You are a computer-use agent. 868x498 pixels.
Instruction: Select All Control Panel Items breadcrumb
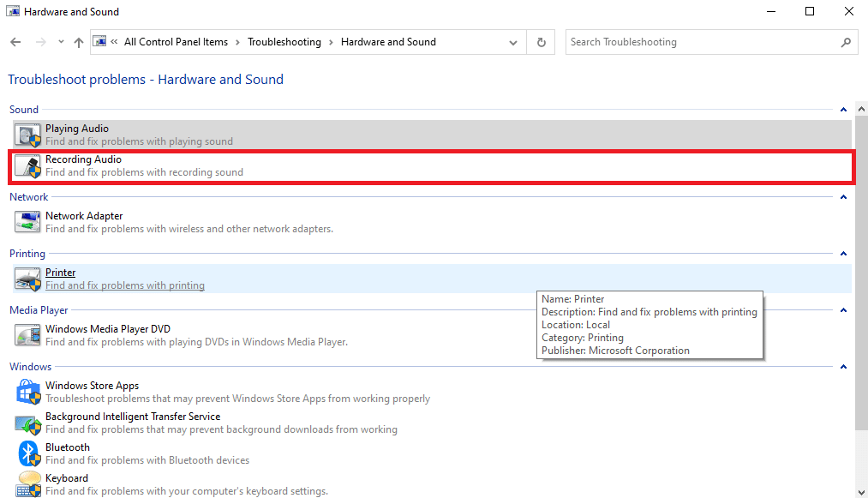pos(176,42)
